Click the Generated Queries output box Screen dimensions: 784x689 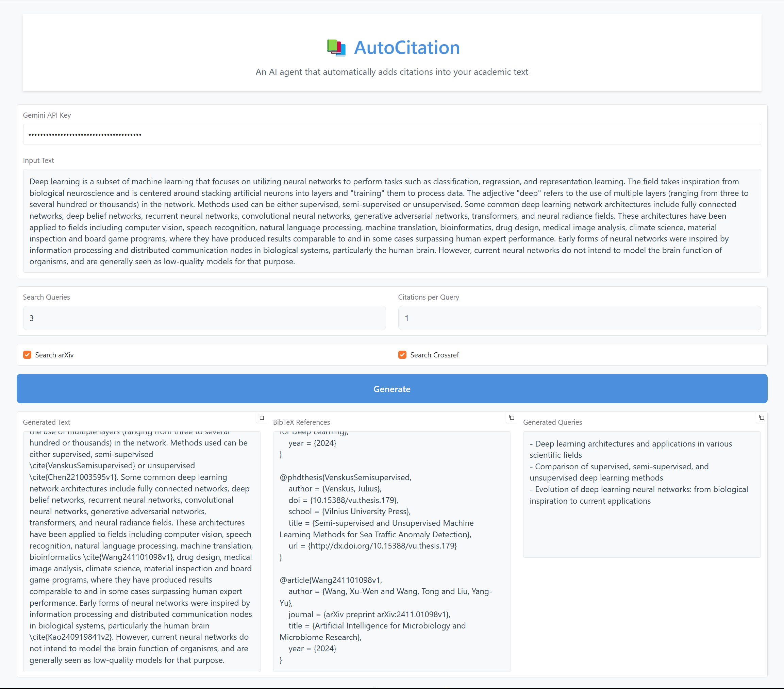pyautogui.click(x=642, y=494)
